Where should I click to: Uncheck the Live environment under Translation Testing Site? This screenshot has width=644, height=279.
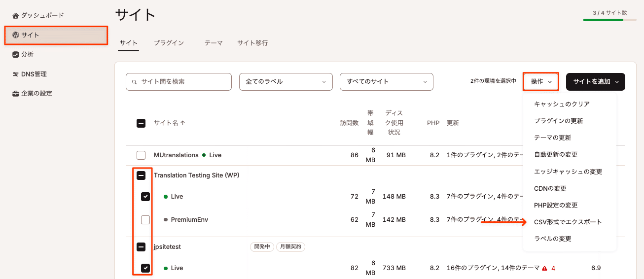[x=145, y=197]
